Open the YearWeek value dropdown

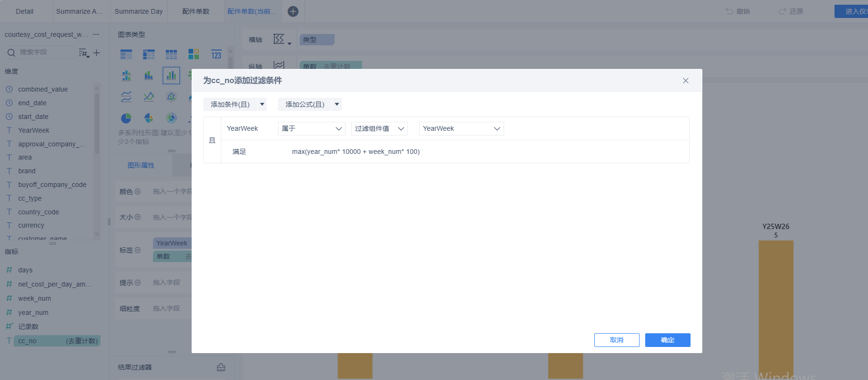[462, 128]
